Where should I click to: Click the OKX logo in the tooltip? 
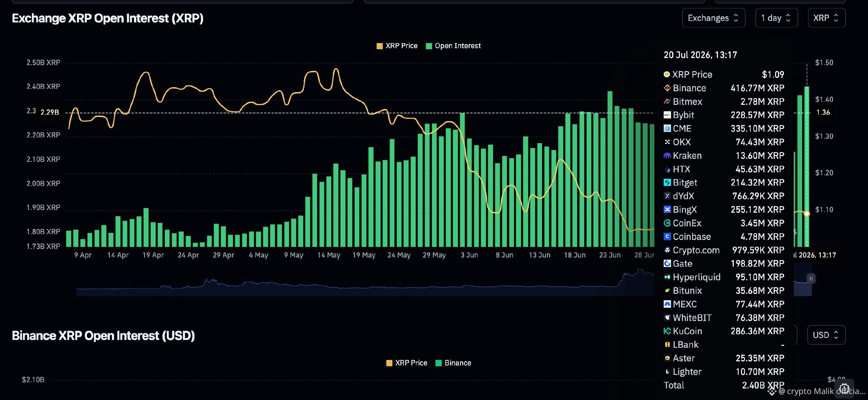667,142
